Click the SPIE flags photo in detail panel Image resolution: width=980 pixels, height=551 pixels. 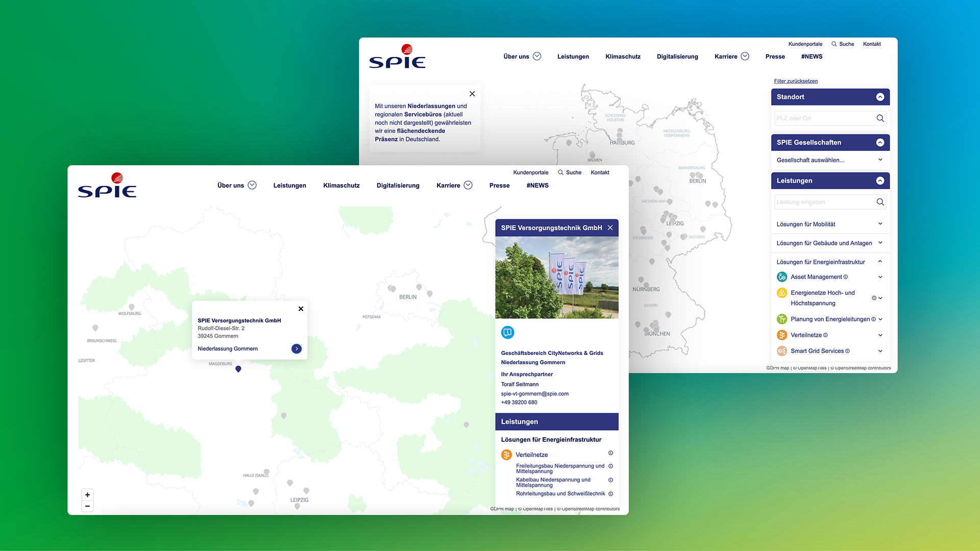[557, 278]
